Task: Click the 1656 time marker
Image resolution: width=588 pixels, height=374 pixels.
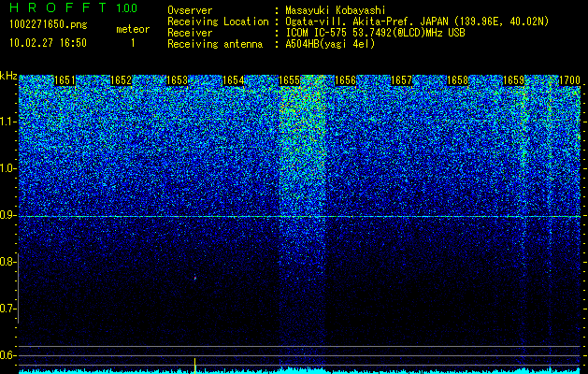Action: pos(345,80)
